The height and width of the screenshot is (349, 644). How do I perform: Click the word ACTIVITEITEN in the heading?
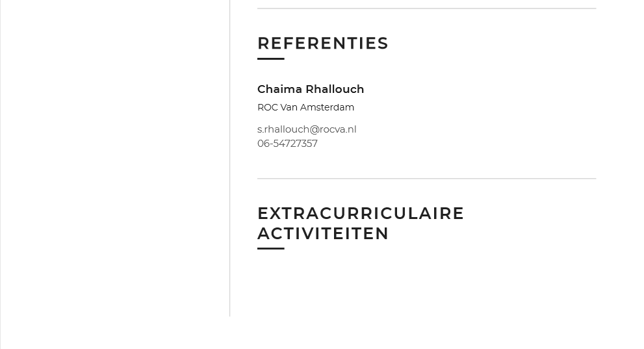pyautogui.click(x=323, y=233)
